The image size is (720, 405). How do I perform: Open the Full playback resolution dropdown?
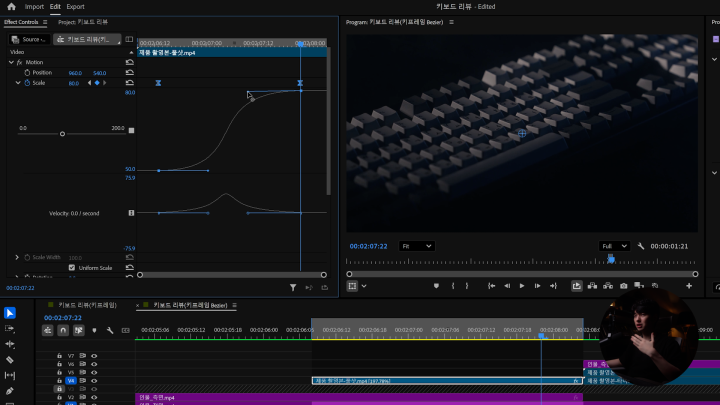pyautogui.click(x=614, y=246)
